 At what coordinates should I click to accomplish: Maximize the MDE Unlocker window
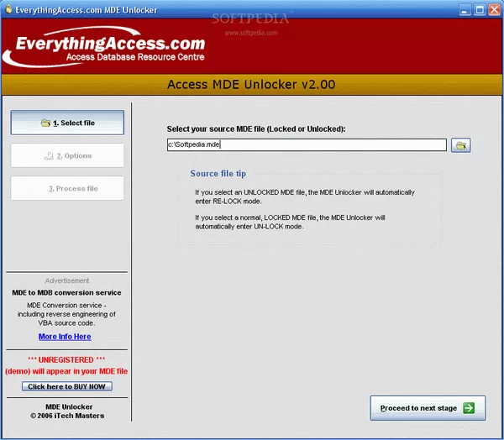click(480, 10)
